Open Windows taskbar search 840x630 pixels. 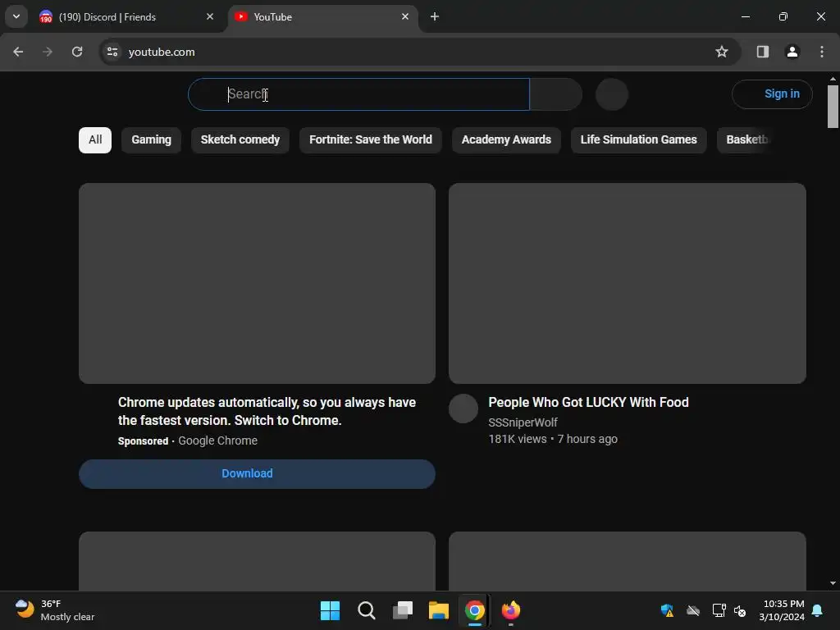coord(367,610)
